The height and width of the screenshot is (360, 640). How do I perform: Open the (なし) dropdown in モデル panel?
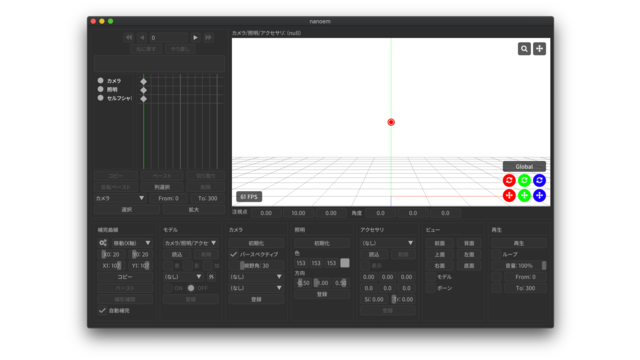tap(183, 277)
